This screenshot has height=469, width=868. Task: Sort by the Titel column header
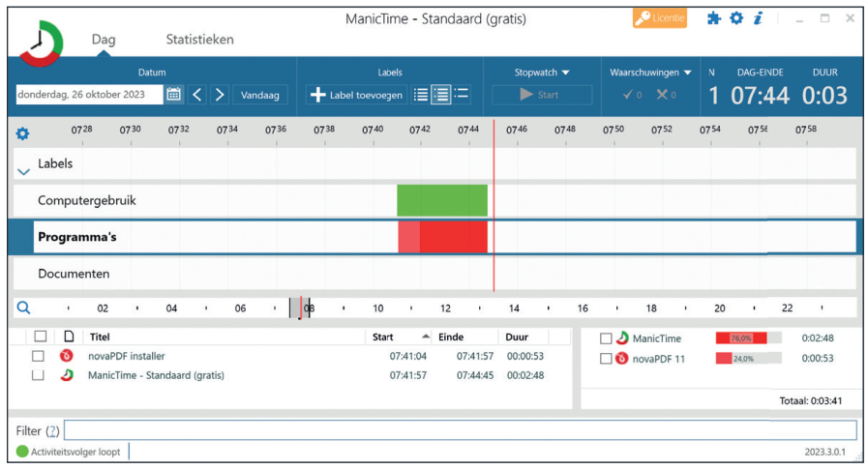pyautogui.click(x=100, y=337)
